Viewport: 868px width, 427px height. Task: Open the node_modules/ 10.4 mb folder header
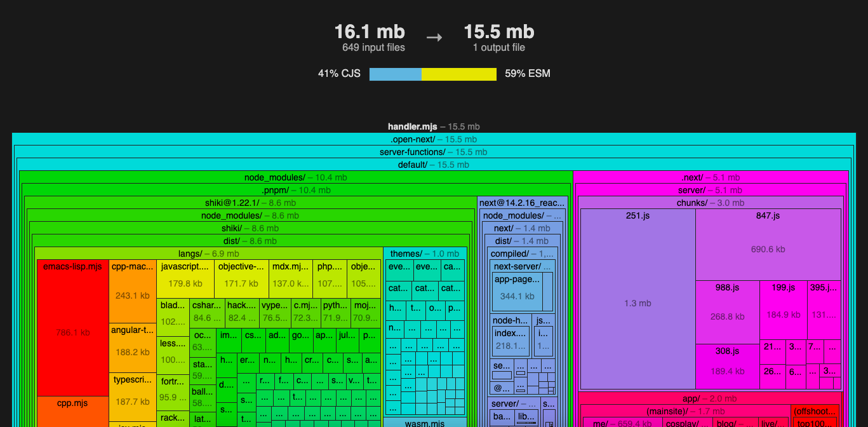tap(296, 177)
